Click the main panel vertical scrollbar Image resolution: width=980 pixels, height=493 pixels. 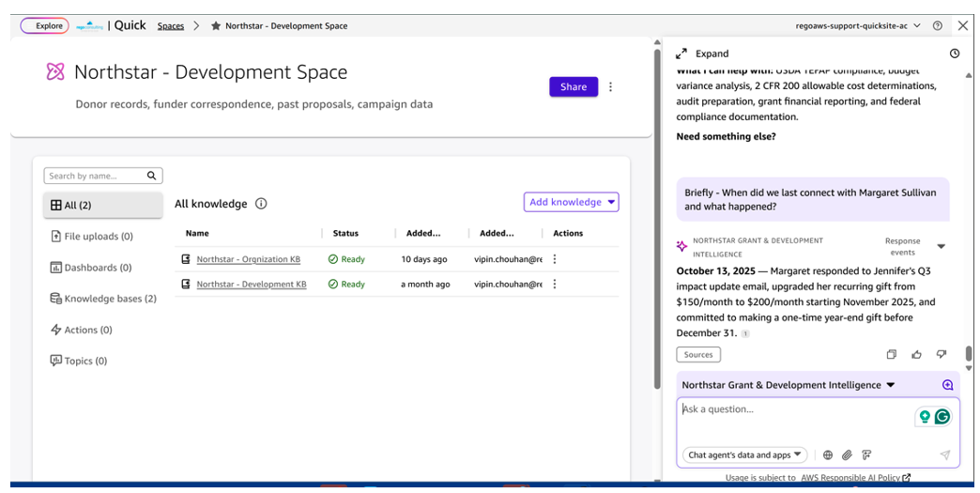click(x=656, y=219)
